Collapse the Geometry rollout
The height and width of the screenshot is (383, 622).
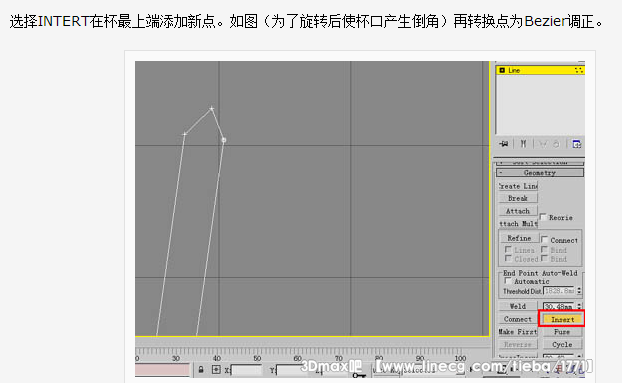click(540, 172)
